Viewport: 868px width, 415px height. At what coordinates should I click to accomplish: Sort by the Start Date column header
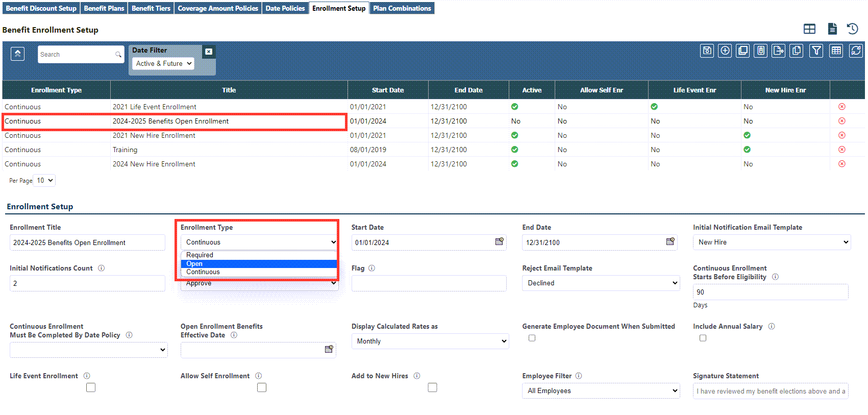(388, 90)
